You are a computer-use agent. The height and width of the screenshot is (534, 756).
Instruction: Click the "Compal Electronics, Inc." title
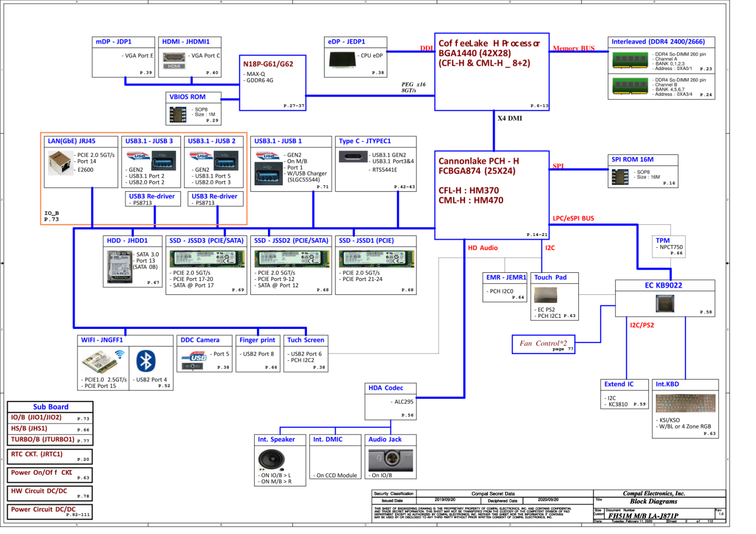[653, 493]
